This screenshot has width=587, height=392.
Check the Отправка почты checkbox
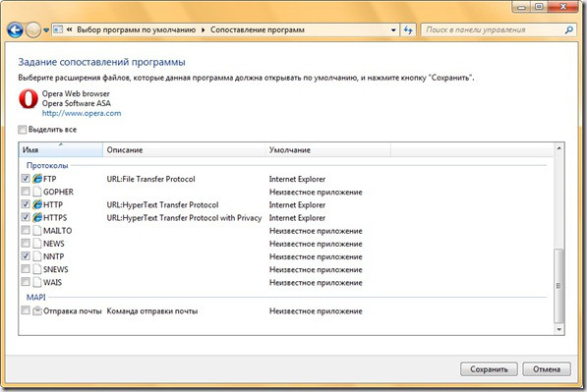[x=26, y=310]
